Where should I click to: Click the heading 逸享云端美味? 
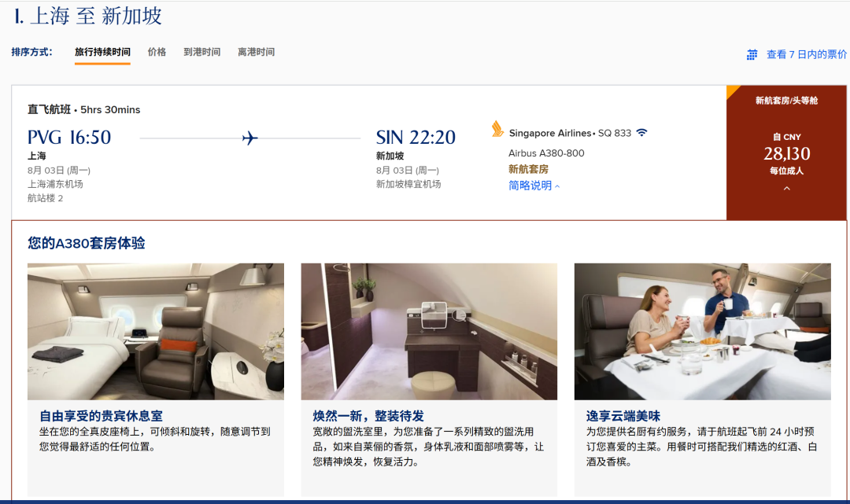(x=623, y=416)
